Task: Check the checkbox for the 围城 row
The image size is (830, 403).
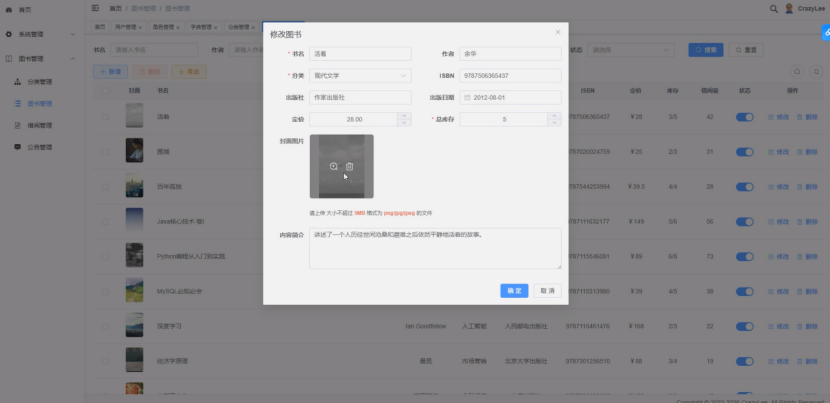Action: (x=105, y=152)
